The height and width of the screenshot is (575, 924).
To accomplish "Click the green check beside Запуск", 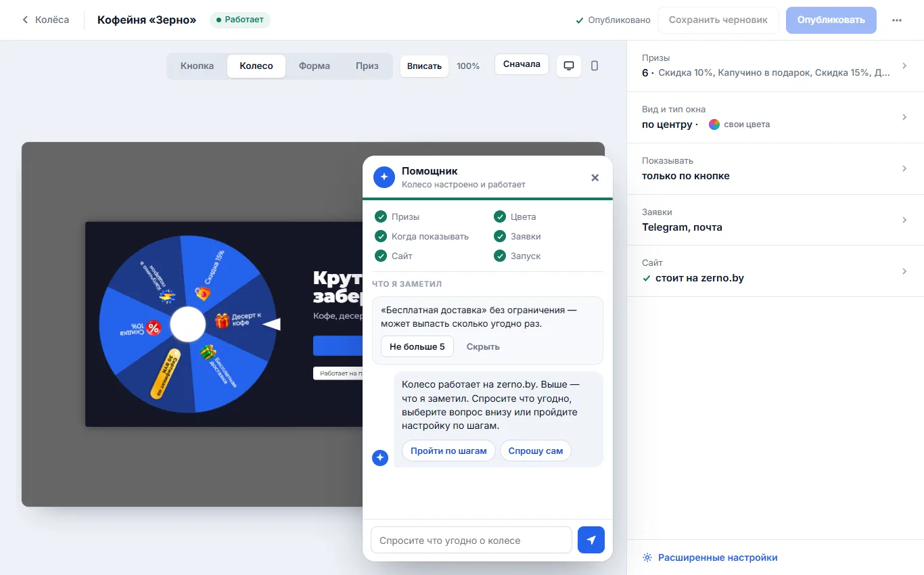I will pyautogui.click(x=499, y=256).
